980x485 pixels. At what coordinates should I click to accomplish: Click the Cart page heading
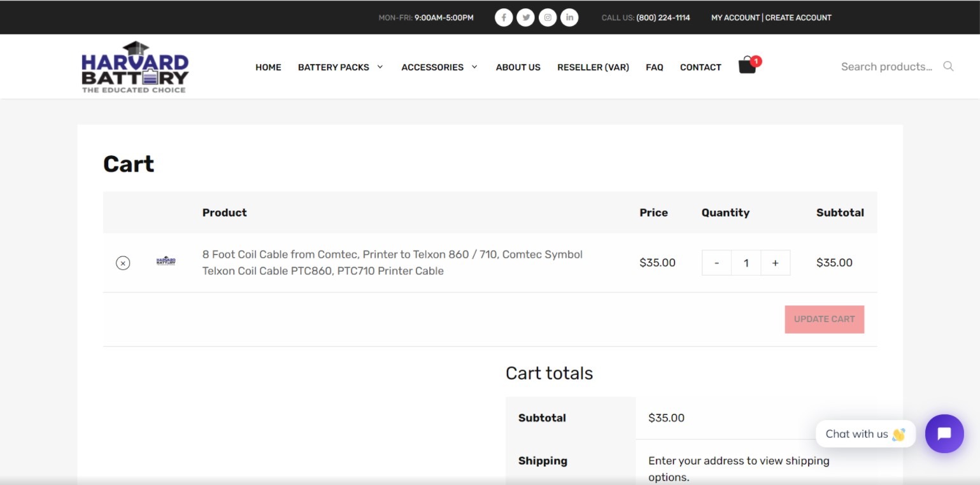129,164
